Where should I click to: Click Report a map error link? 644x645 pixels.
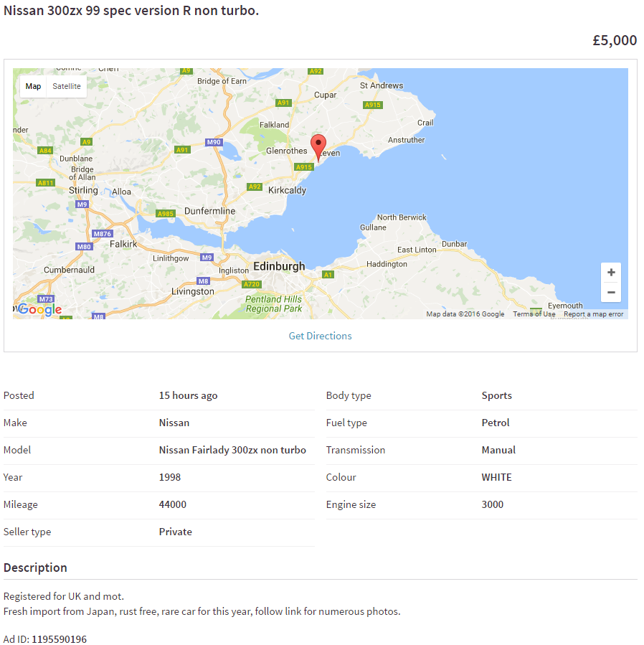tap(593, 314)
